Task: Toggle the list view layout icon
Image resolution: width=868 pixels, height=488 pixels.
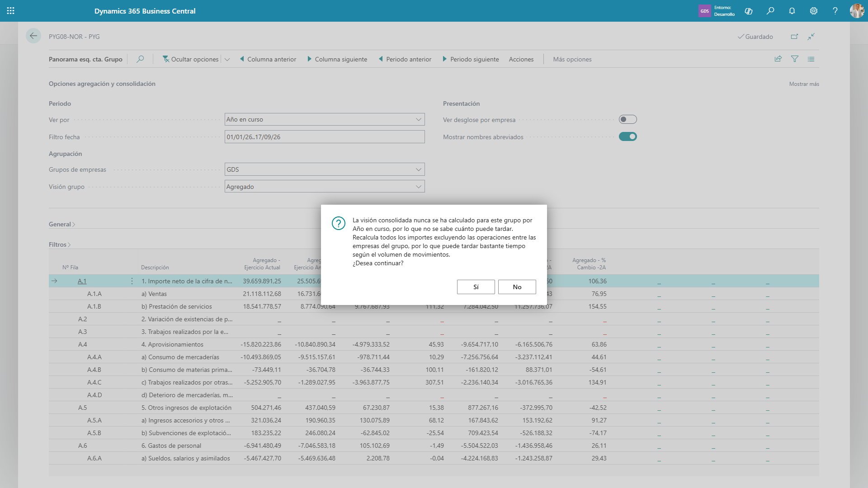Action: 811,59
